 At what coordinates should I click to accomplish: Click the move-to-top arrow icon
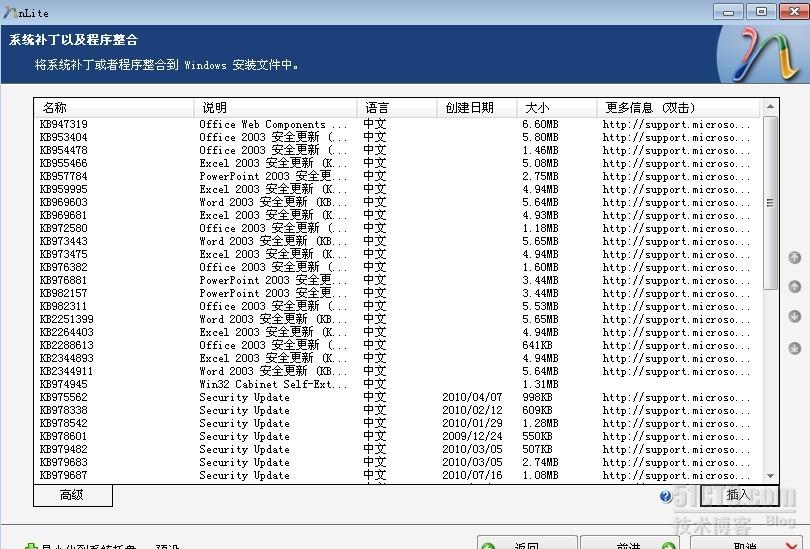(x=795, y=257)
